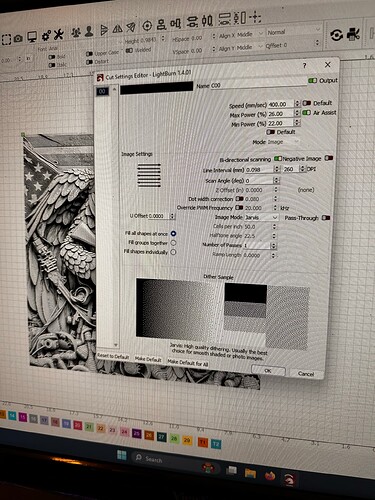Open the monitor preview window icon
Screen dimensions: 375x500
tap(32, 37)
